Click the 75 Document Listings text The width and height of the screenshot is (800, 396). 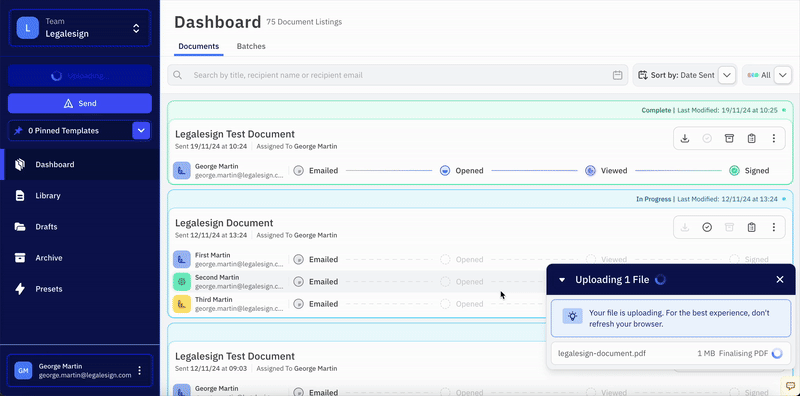[304, 22]
